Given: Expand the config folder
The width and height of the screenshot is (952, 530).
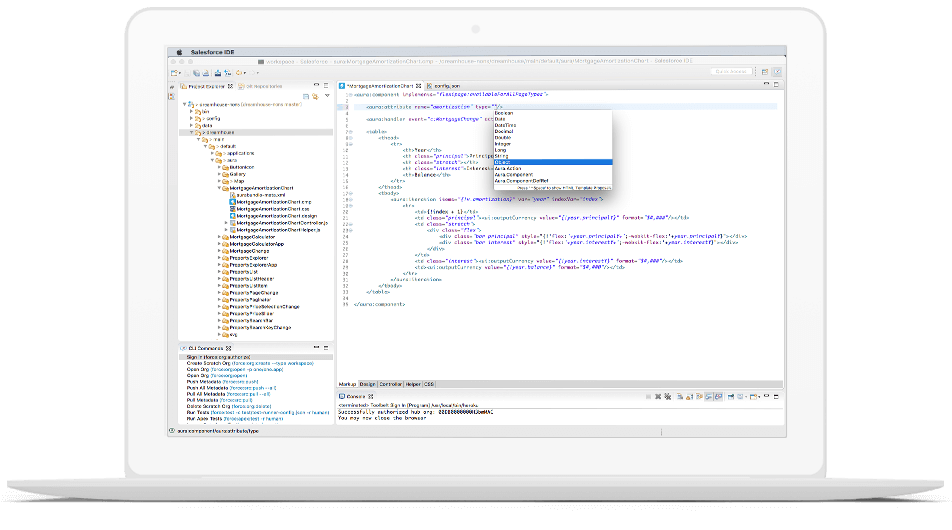Looking at the screenshot, I should click(x=191, y=118).
